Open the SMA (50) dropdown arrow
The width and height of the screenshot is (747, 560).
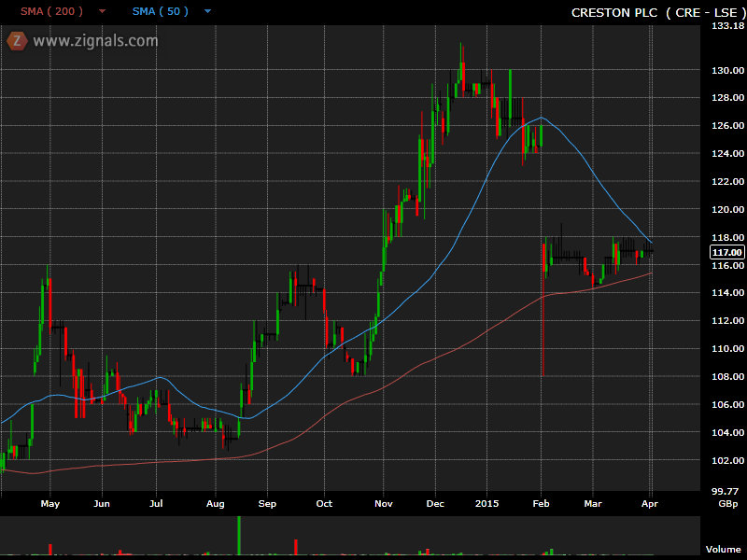point(207,12)
